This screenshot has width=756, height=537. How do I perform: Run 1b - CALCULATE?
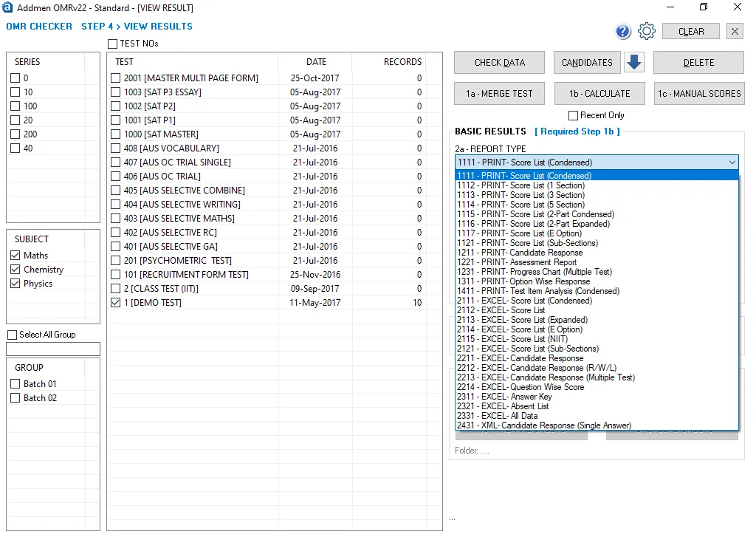[x=599, y=94]
